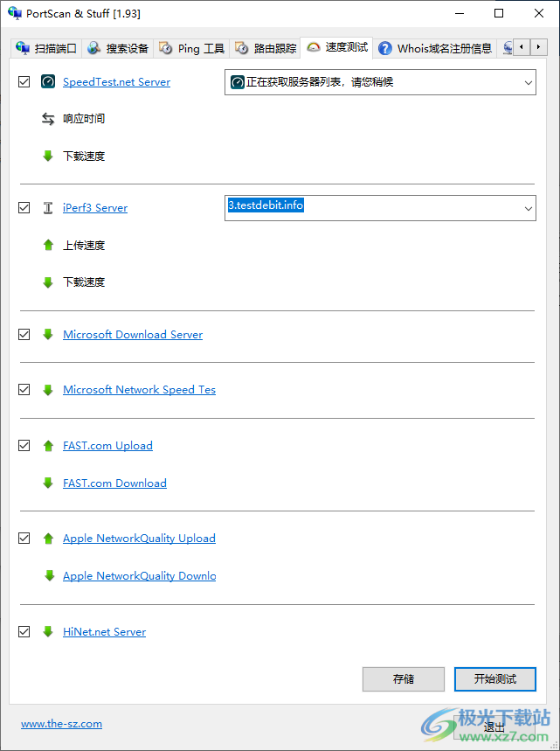Uncheck the SpeedTest.net Server checkbox
This screenshot has height=751, width=560.
pos(24,82)
